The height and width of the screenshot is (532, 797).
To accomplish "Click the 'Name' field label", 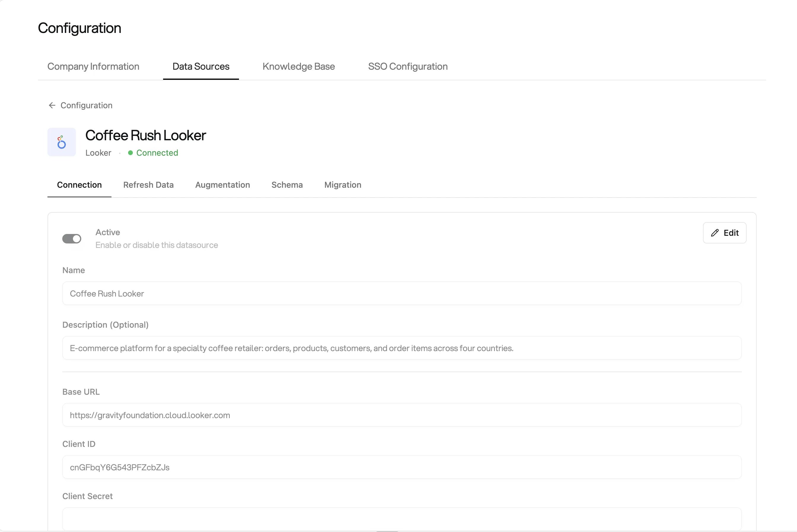I will tap(74, 270).
